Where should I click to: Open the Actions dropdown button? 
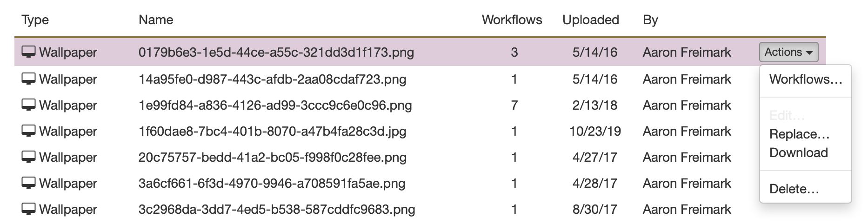pos(788,52)
